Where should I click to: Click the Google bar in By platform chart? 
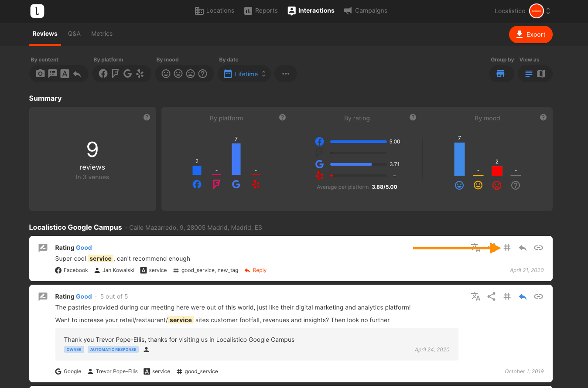point(236,159)
